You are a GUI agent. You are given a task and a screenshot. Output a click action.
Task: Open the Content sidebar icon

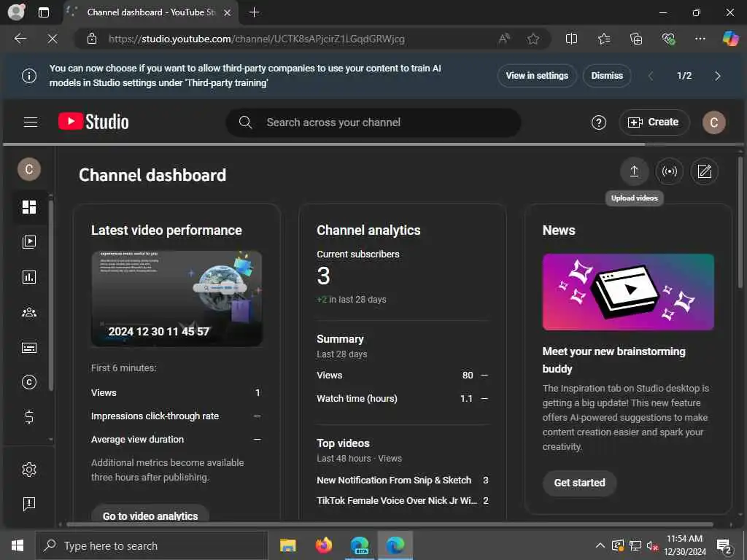pos(29,242)
